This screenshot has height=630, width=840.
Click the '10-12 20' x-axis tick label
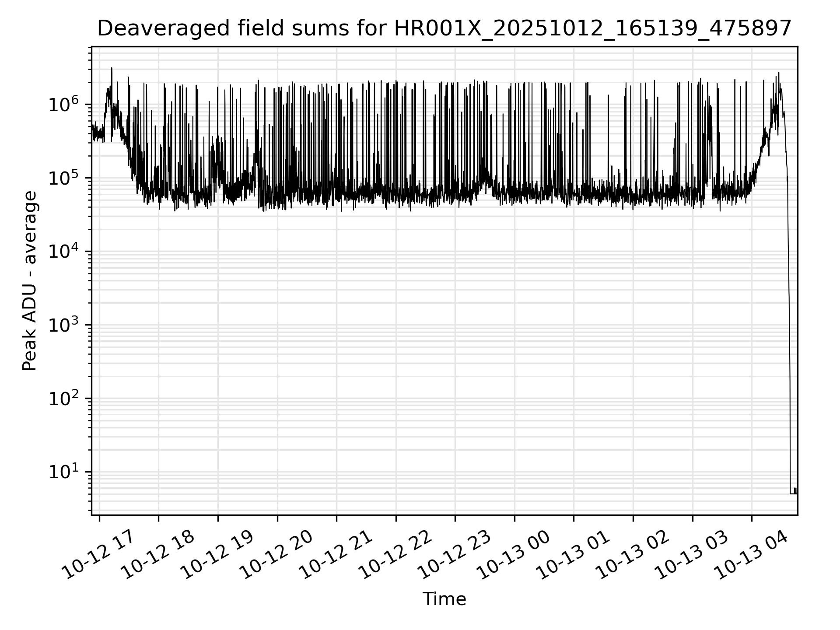point(276,554)
